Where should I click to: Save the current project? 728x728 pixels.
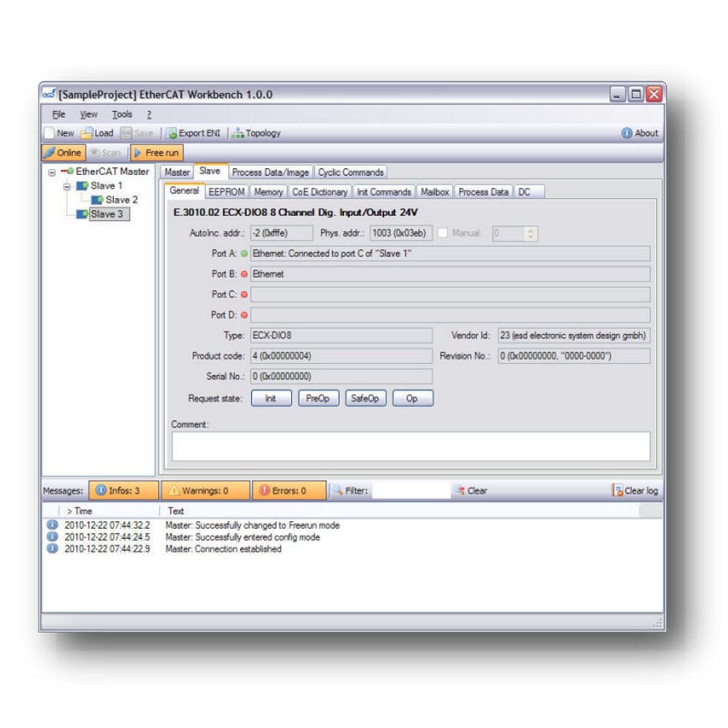(x=136, y=132)
